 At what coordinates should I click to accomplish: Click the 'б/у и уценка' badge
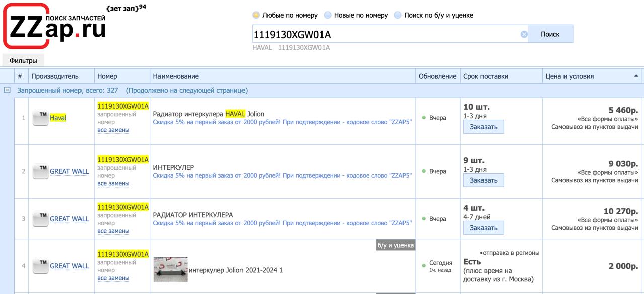click(x=395, y=245)
